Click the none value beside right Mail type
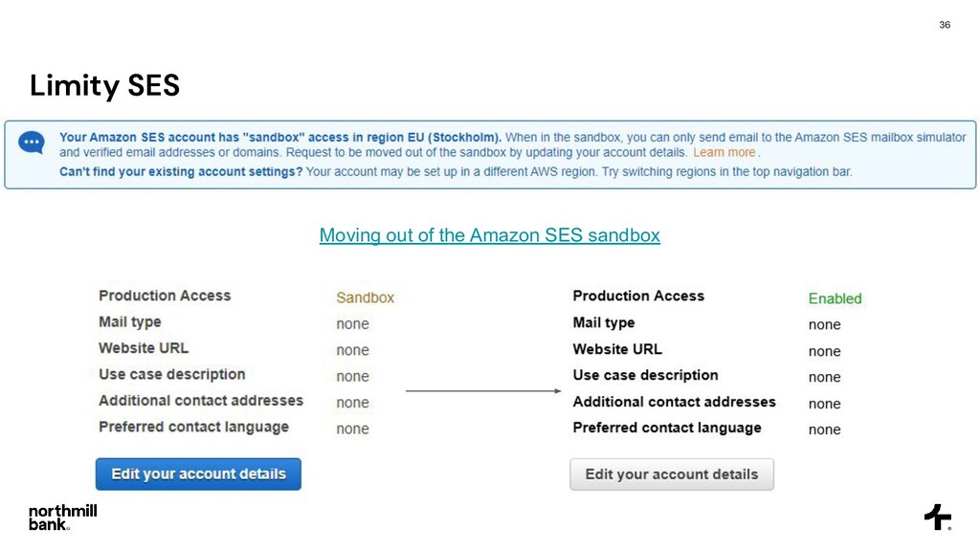 tap(824, 325)
